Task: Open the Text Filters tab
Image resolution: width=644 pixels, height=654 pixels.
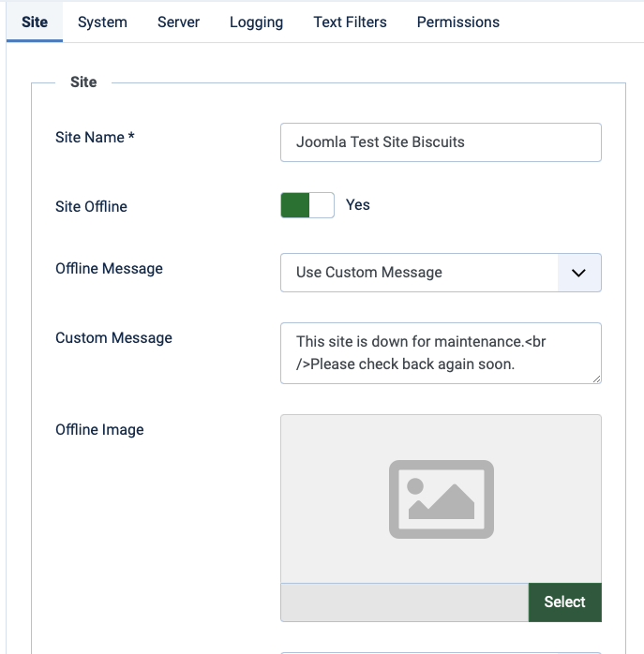Action: coord(350,22)
